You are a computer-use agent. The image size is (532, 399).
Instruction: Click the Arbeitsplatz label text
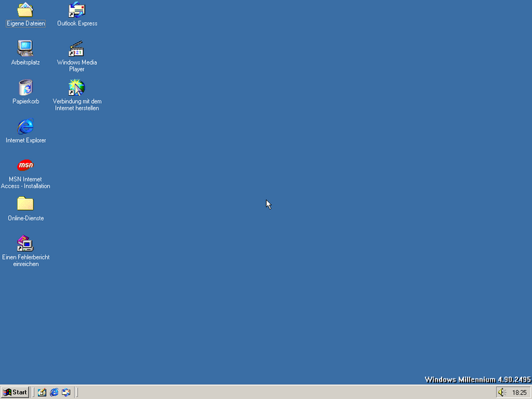pos(25,63)
